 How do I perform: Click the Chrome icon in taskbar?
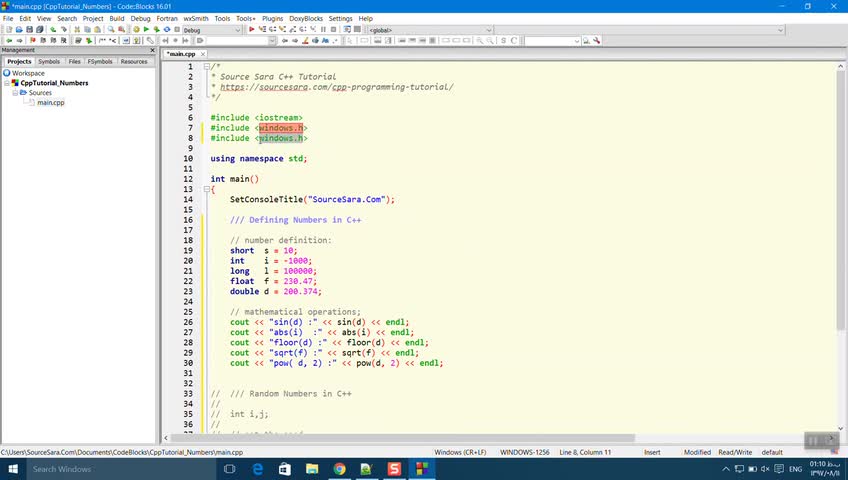coord(339,468)
